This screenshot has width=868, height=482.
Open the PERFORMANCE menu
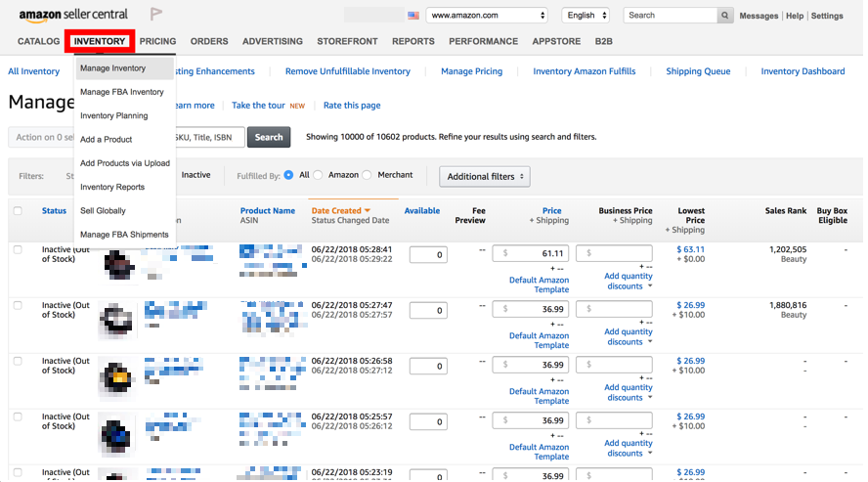[x=483, y=41]
